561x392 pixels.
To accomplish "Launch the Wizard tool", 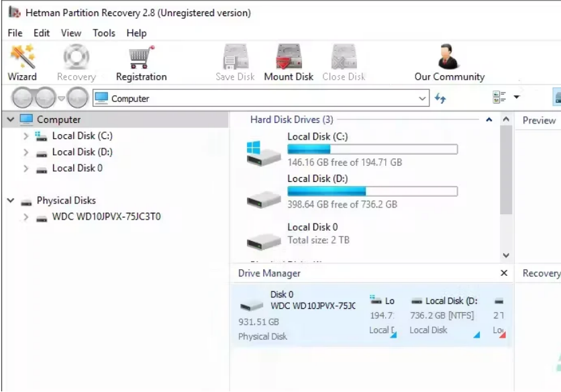I will pos(22,62).
